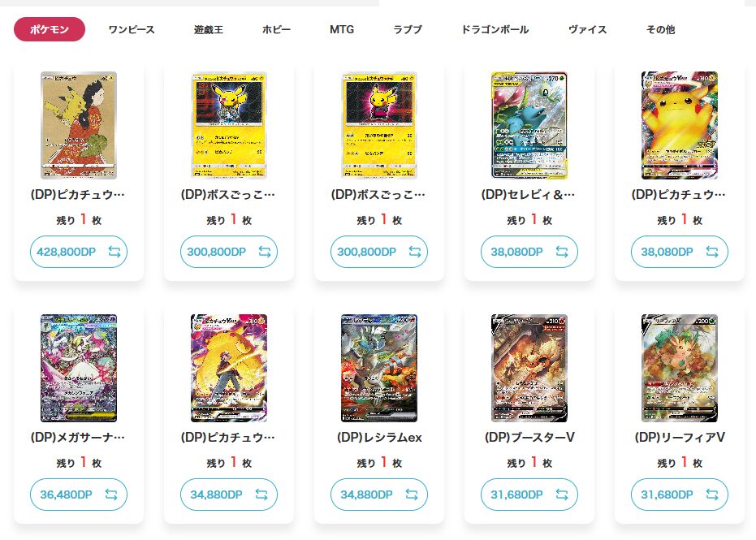Click the (DP)レシラムex card title

(x=379, y=438)
